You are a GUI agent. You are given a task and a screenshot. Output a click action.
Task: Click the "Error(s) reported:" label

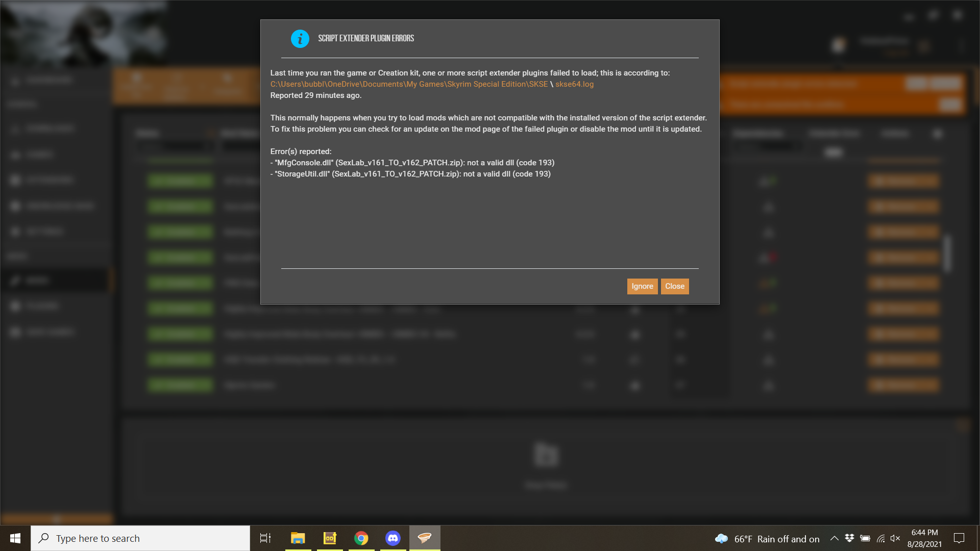[301, 152]
